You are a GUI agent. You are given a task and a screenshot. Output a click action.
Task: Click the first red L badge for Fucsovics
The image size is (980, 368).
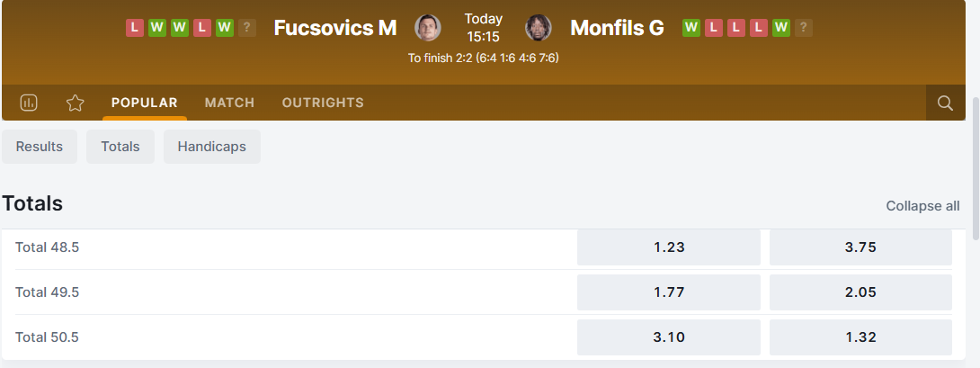[x=135, y=28]
